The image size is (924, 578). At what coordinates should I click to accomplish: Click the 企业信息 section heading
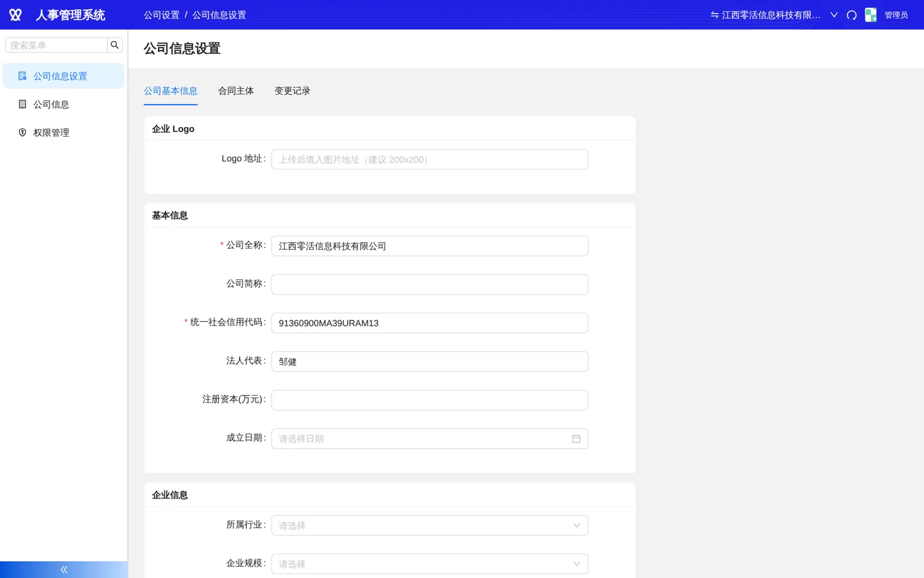point(170,495)
